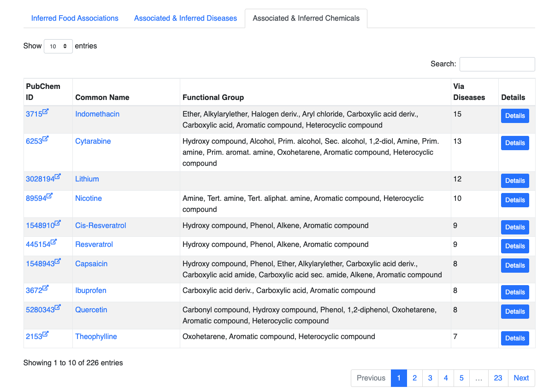This screenshot has height=392, width=555.
Task: Open external link icon beside PubChem ID 89594
Action: point(49,196)
